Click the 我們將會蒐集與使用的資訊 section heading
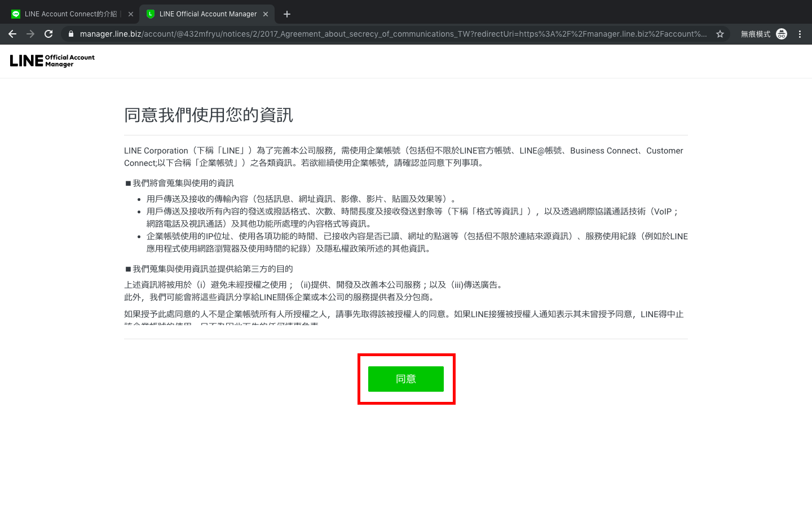This screenshot has height=508, width=812. pos(183,183)
